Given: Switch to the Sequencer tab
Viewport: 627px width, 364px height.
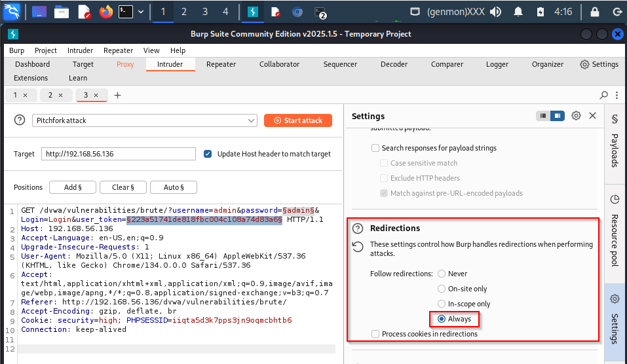Looking at the screenshot, I should click(340, 64).
